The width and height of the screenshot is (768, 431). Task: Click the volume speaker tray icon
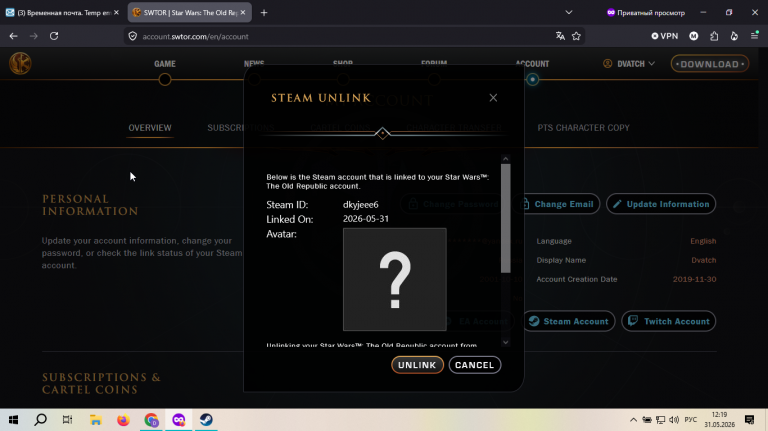tap(674, 420)
